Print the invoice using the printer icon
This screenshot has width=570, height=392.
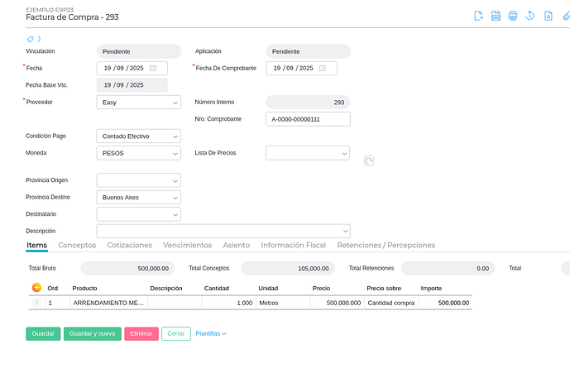(513, 16)
